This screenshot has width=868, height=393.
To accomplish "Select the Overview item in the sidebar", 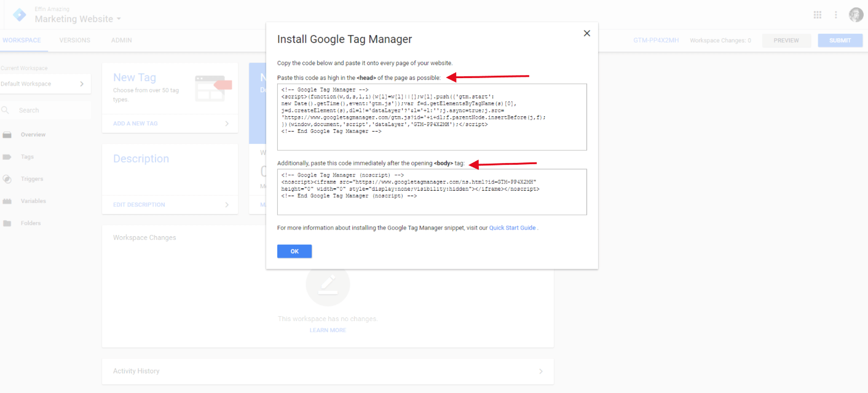I will click(x=33, y=134).
